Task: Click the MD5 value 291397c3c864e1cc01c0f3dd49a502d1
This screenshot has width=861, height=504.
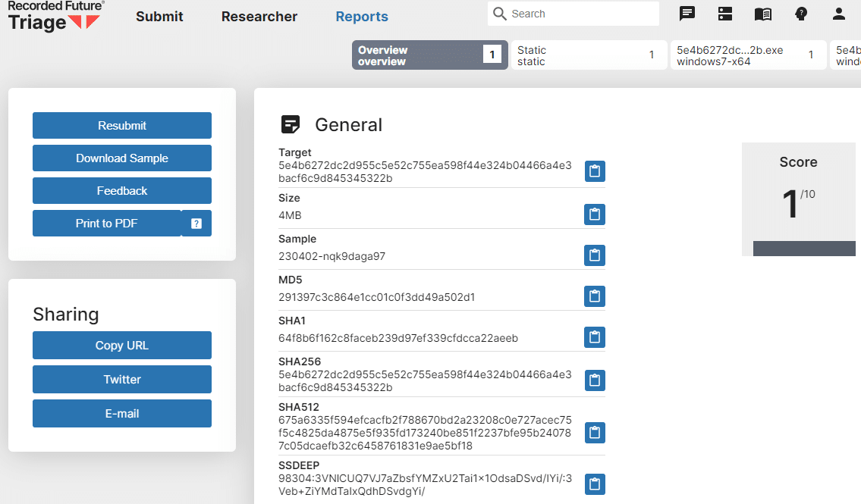Action: click(x=377, y=297)
